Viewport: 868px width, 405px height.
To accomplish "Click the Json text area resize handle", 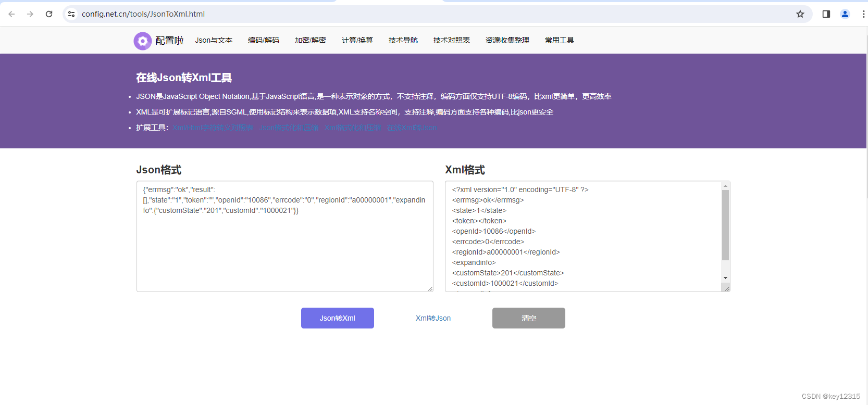I will click(x=430, y=289).
